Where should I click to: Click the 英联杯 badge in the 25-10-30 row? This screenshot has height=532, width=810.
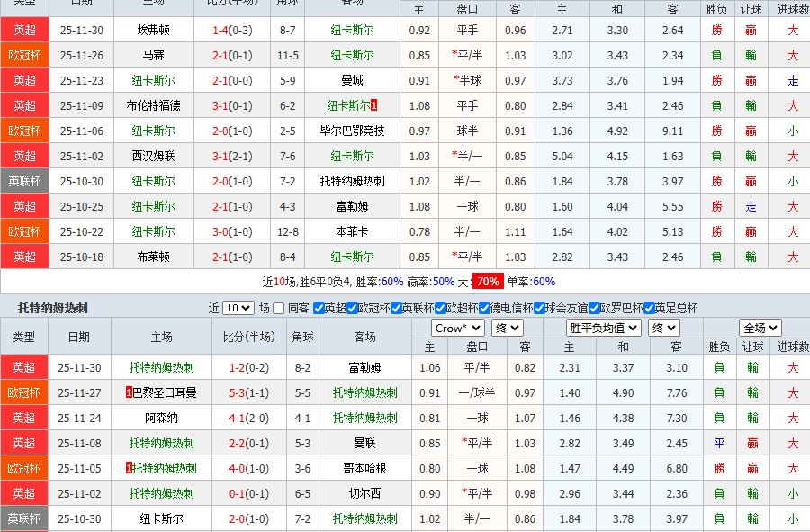point(24,181)
